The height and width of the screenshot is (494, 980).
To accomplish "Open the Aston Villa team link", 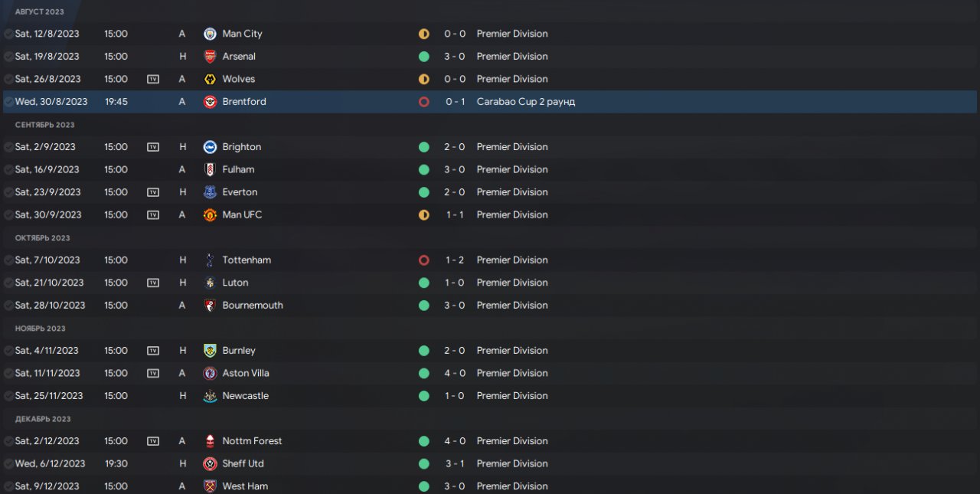I will pos(246,373).
